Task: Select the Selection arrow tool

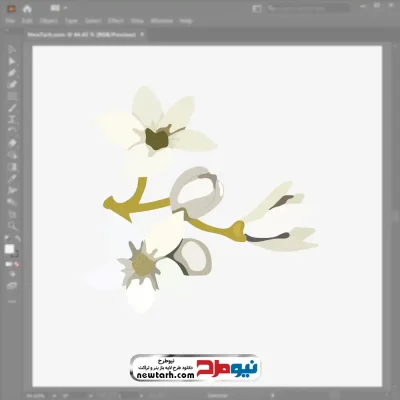Action: (12, 49)
